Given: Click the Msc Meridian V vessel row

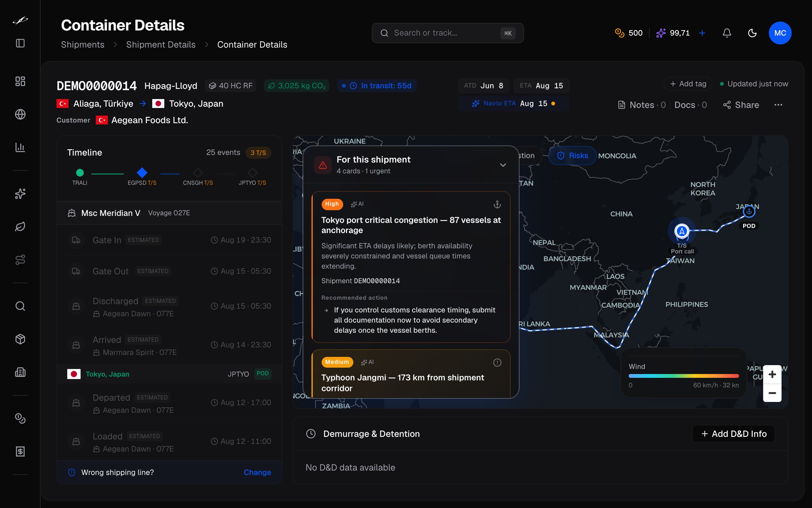Looking at the screenshot, I should coord(169,213).
